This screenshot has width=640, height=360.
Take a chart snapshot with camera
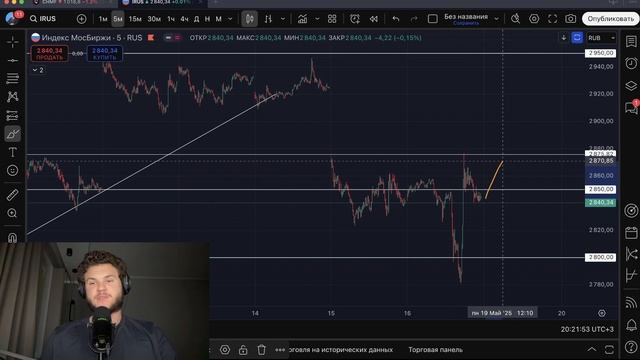tap(571, 19)
